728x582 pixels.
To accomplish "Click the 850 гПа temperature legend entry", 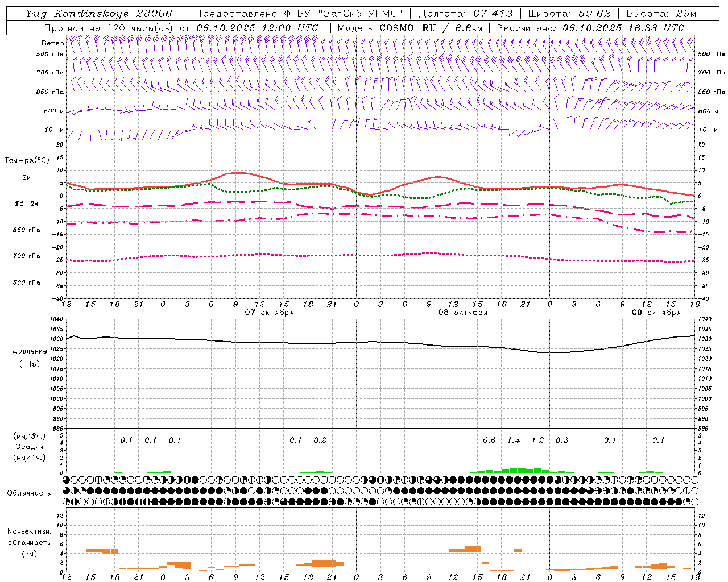I will click(26, 230).
